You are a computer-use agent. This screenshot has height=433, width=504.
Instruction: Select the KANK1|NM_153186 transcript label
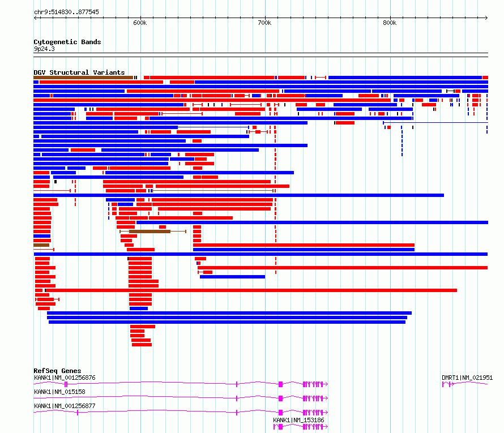point(298,420)
